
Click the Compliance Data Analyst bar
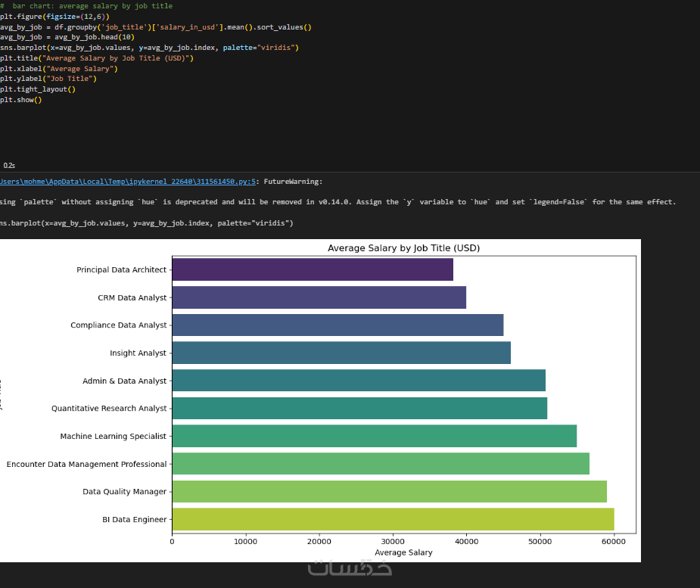[x=338, y=325]
